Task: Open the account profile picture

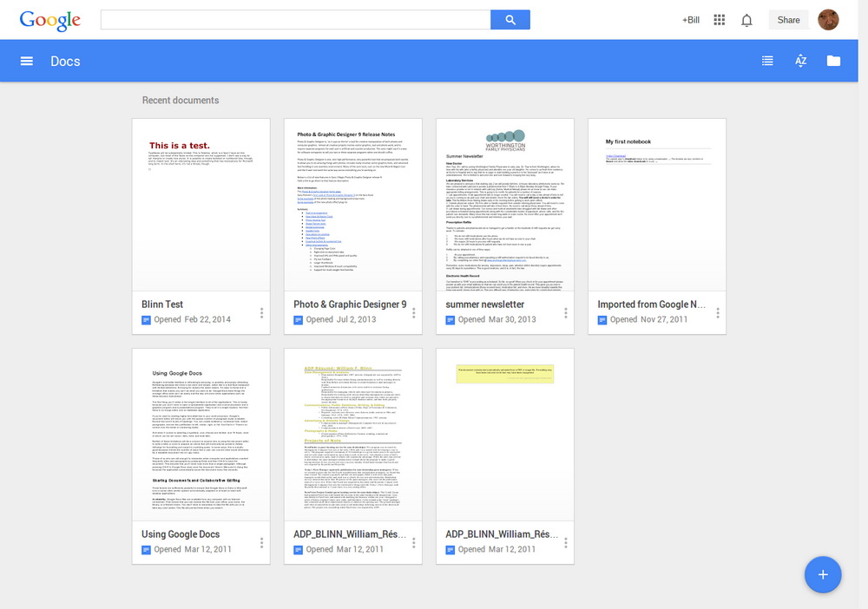Action: (828, 20)
